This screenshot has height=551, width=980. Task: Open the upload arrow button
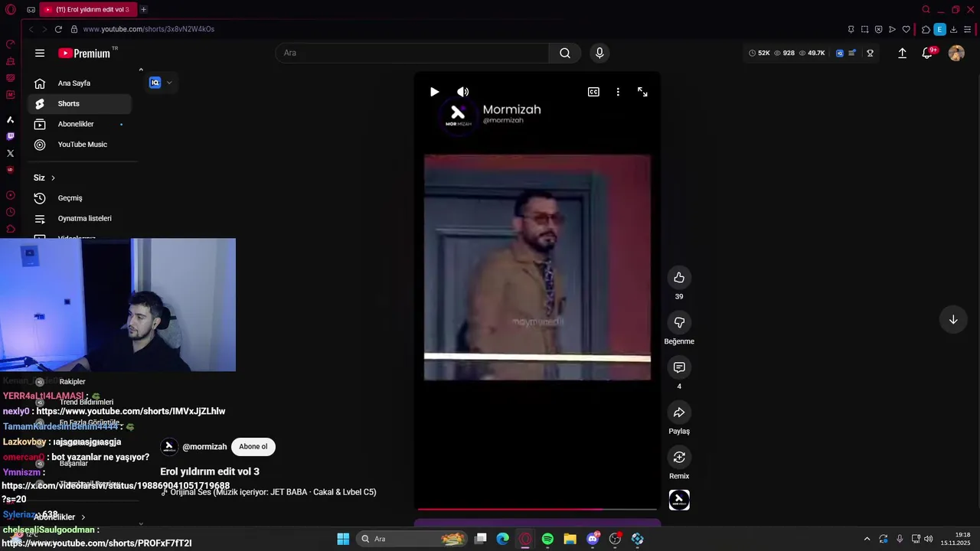click(x=902, y=53)
